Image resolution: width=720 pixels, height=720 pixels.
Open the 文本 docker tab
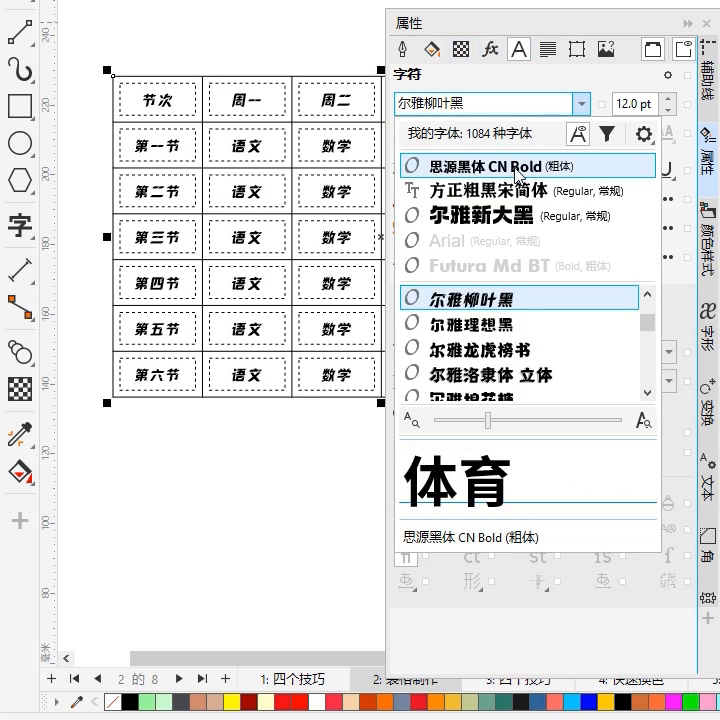click(708, 478)
